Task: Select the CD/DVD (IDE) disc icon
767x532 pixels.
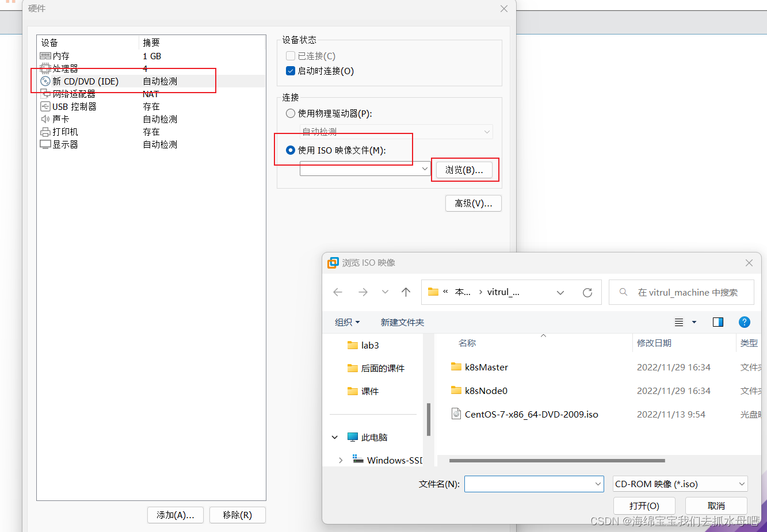Action: tap(45, 81)
